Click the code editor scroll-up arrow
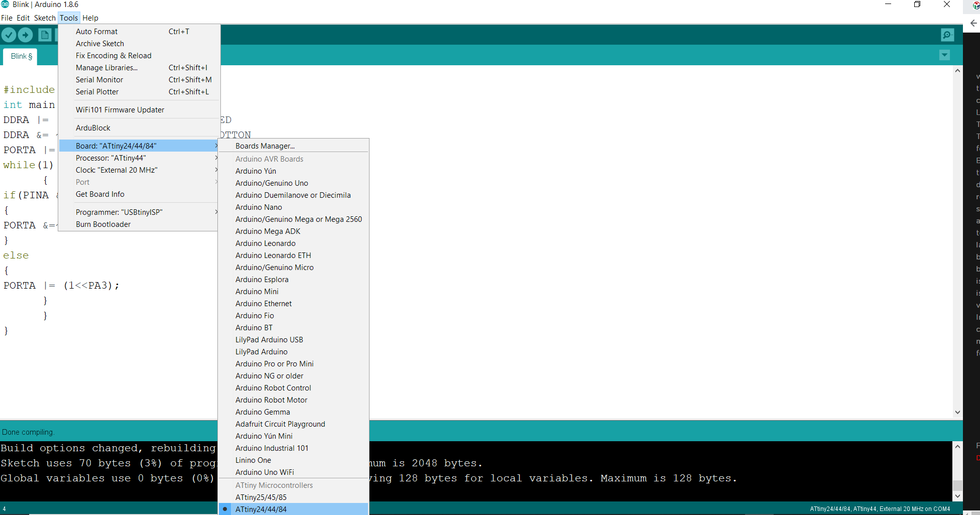The image size is (980, 515). click(957, 71)
